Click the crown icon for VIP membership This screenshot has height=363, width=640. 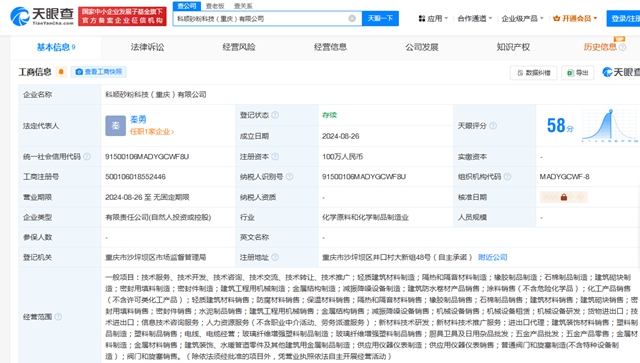pyautogui.click(x=556, y=18)
